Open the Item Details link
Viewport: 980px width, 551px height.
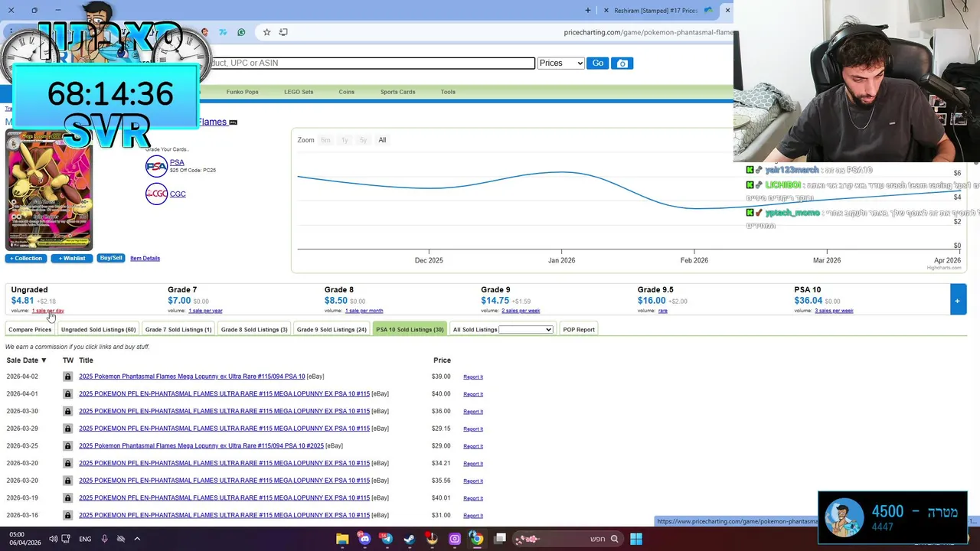pyautogui.click(x=145, y=259)
